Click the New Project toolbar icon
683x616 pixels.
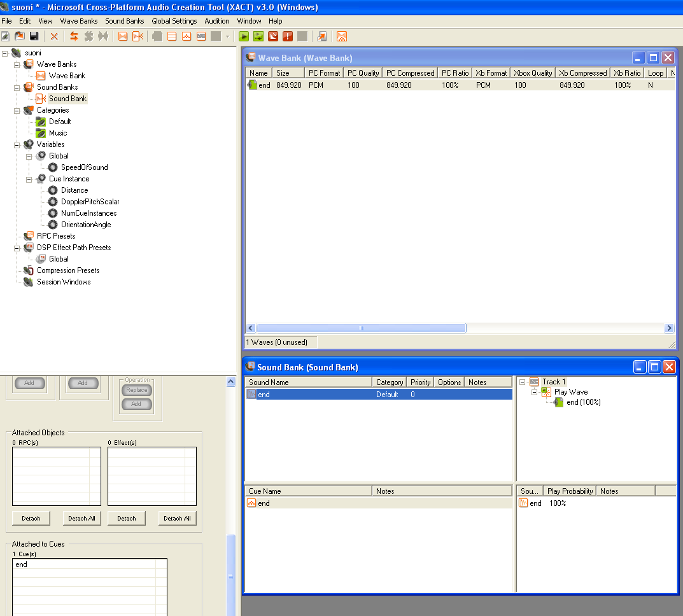pos(5,36)
